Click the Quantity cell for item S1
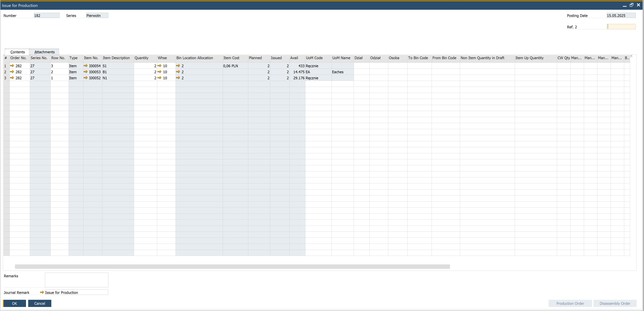Screen dimensions: 644x311 (x=145, y=66)
